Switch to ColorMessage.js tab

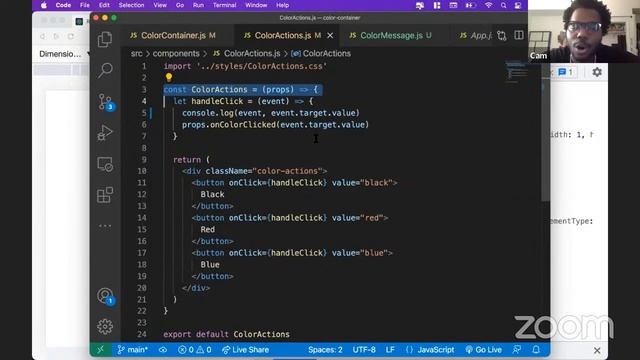395,36
